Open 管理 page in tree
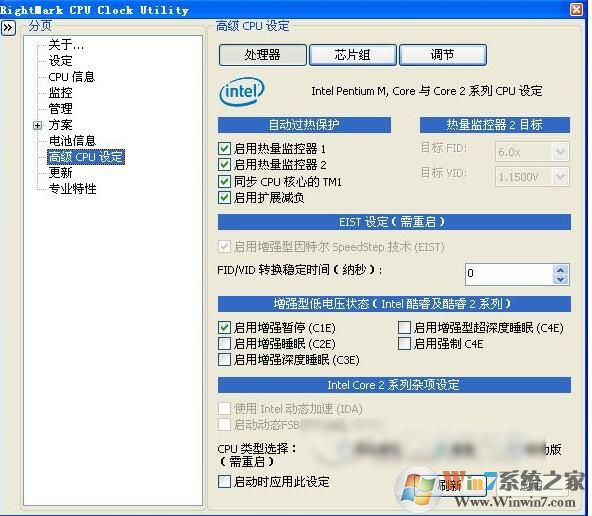Screen dimensions: 592x516 tap(60, 109)
